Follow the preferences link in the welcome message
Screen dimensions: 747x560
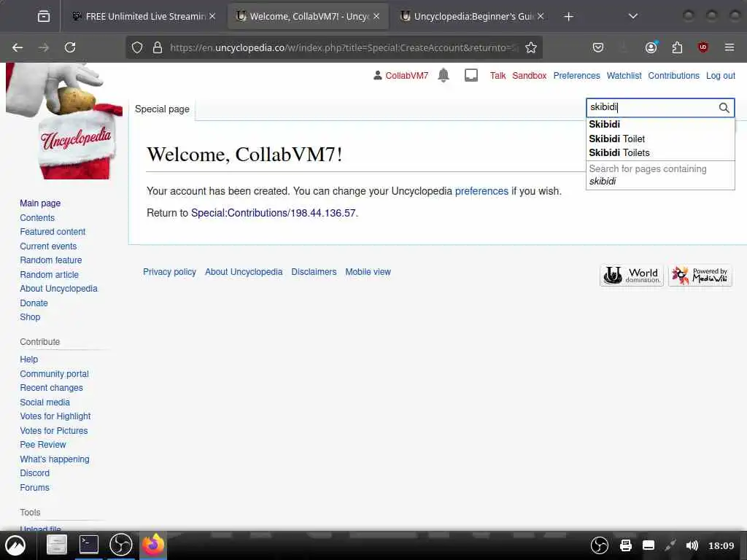481,191
